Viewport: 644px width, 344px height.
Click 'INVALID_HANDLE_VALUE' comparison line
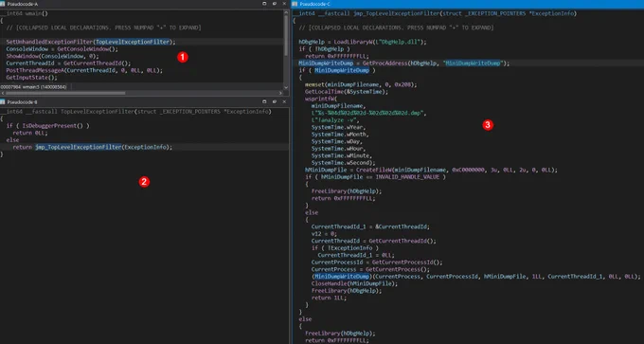(375, 176)
